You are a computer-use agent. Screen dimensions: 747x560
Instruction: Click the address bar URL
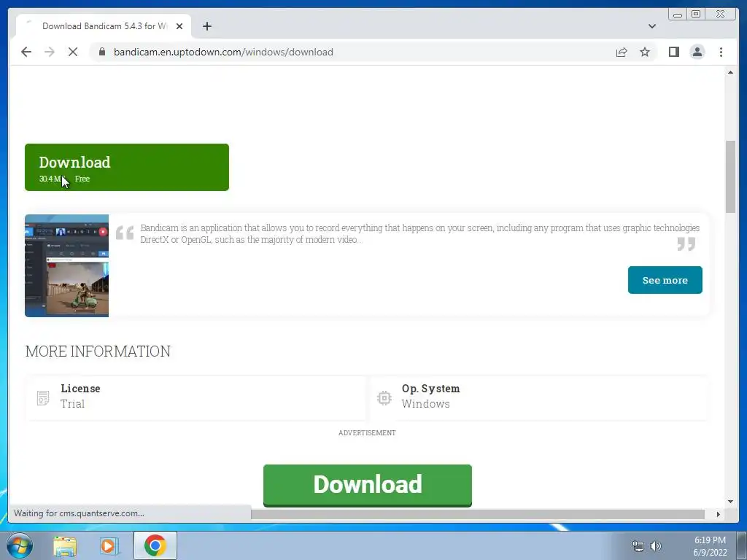(223, 52)
